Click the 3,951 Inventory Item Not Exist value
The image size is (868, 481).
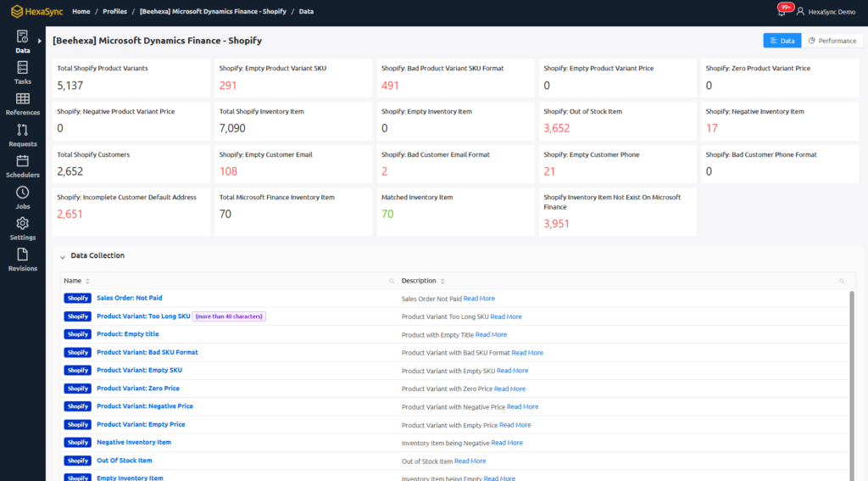(556, 224)
